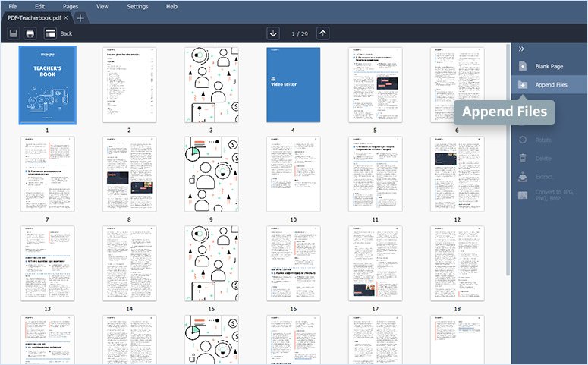Select page 2 course plan thumbnail
The height and width of the screenshot is (365, 588).
[x=130, y=85]
